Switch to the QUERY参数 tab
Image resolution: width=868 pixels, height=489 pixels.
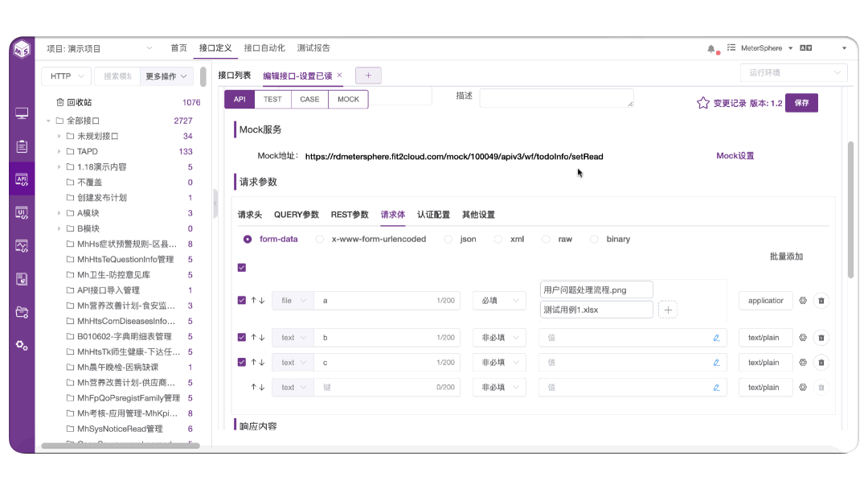coord(297,215)
